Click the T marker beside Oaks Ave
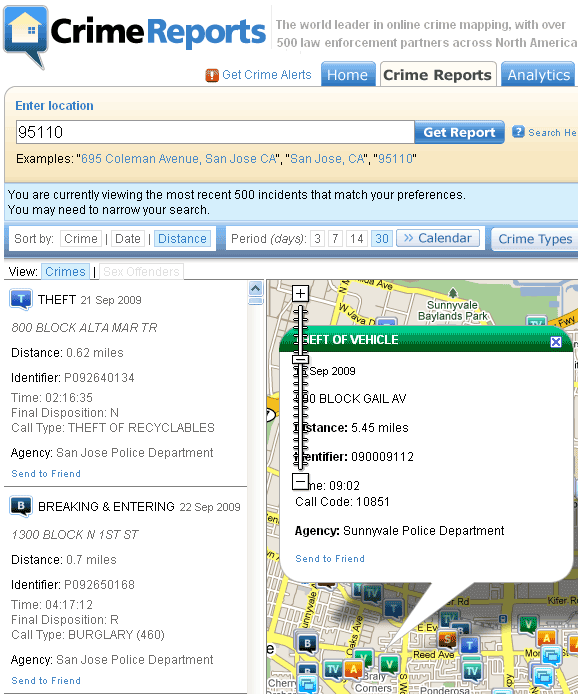 393,609
